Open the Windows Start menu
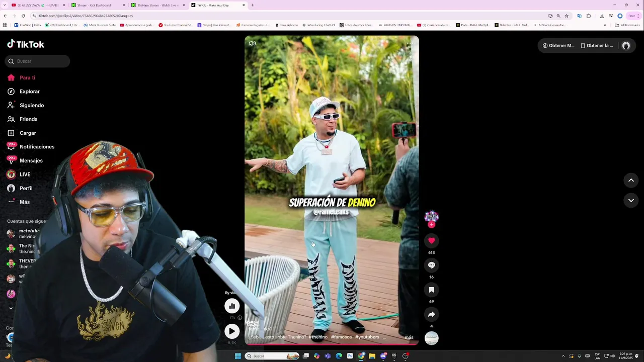This screenshot has width=644, height=362. pos(238,356)
